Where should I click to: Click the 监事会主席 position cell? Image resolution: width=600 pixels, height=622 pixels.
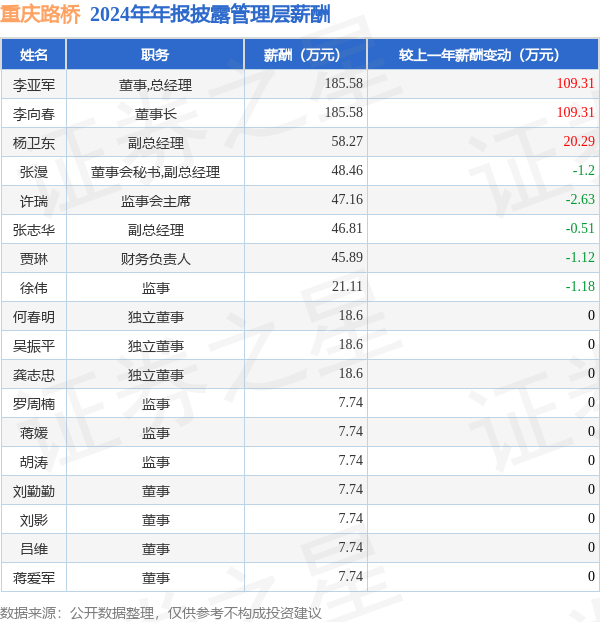click(x=155, y=201)
